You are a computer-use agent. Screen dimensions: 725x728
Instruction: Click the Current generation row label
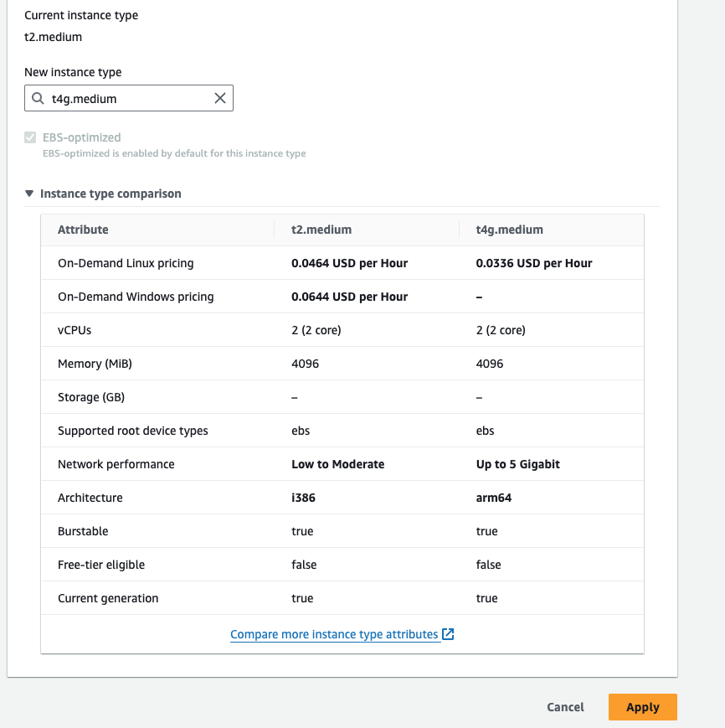pyautogui.click(x=108, y=598)
